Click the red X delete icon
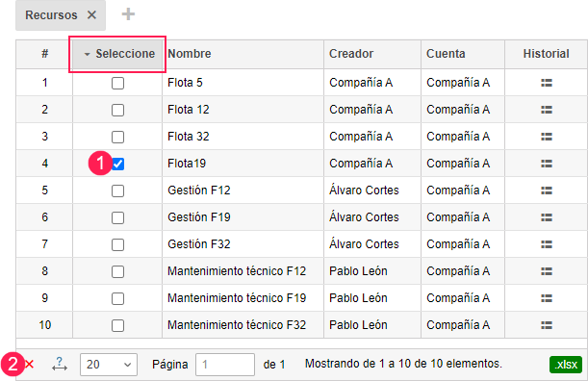The height and width of the screenshot is (381, 588). tap(30, 364)
